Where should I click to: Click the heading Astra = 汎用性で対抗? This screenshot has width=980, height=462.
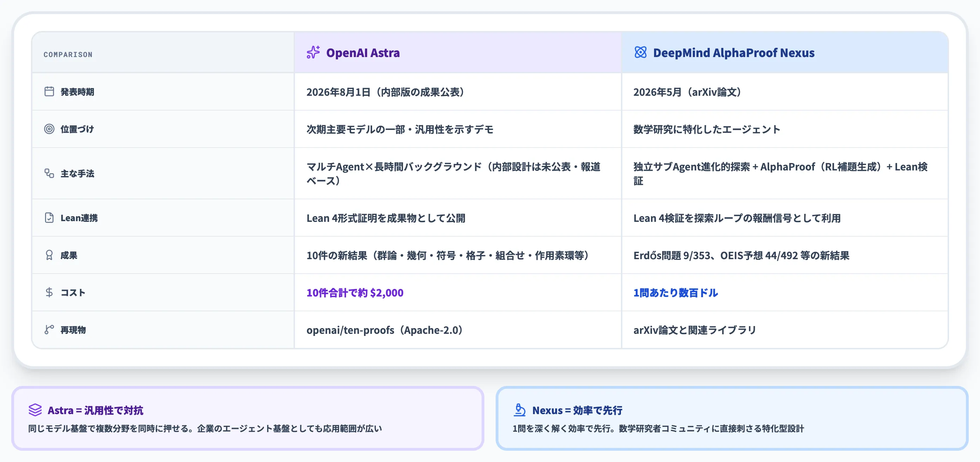point(95,410)
